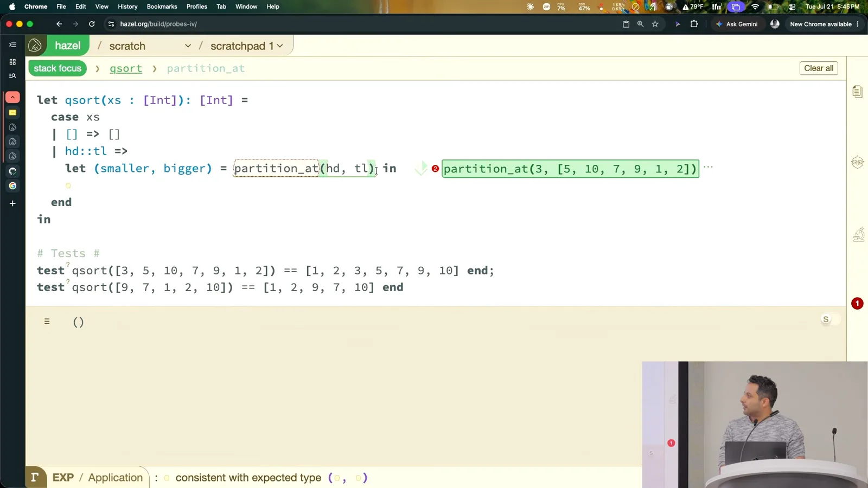Reload the hazel.org page

[92, 24]
